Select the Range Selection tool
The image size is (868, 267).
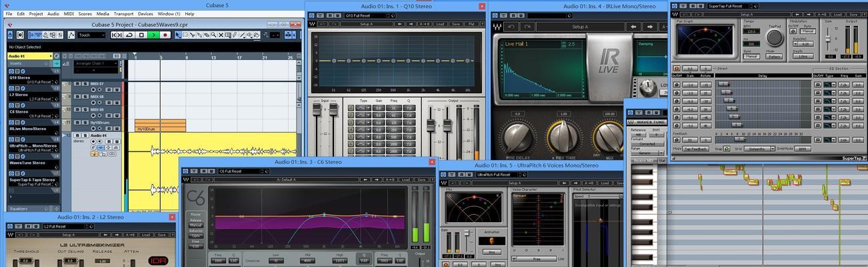coord(185,35)
